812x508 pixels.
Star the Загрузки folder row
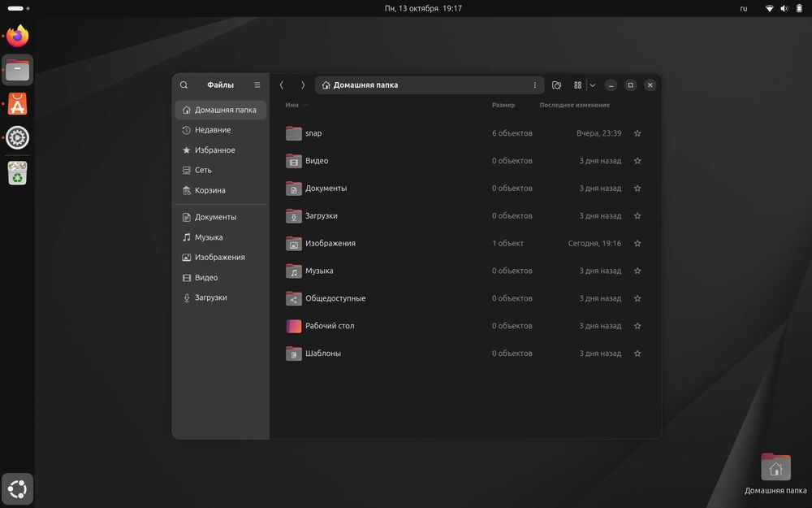click(637, 215)
